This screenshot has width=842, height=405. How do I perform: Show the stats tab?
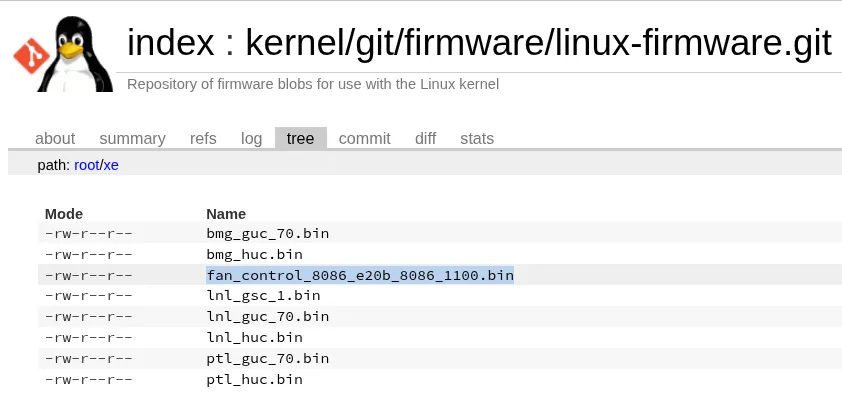[x=477, y=139]
